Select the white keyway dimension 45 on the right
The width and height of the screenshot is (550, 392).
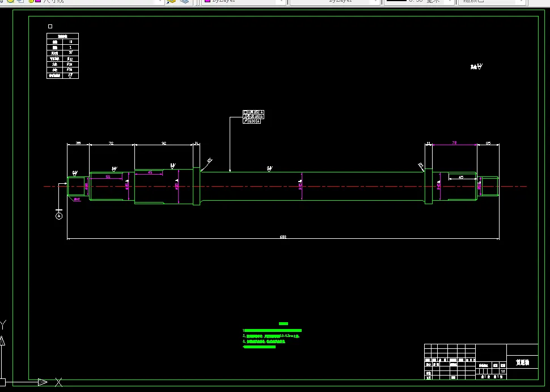461,177
